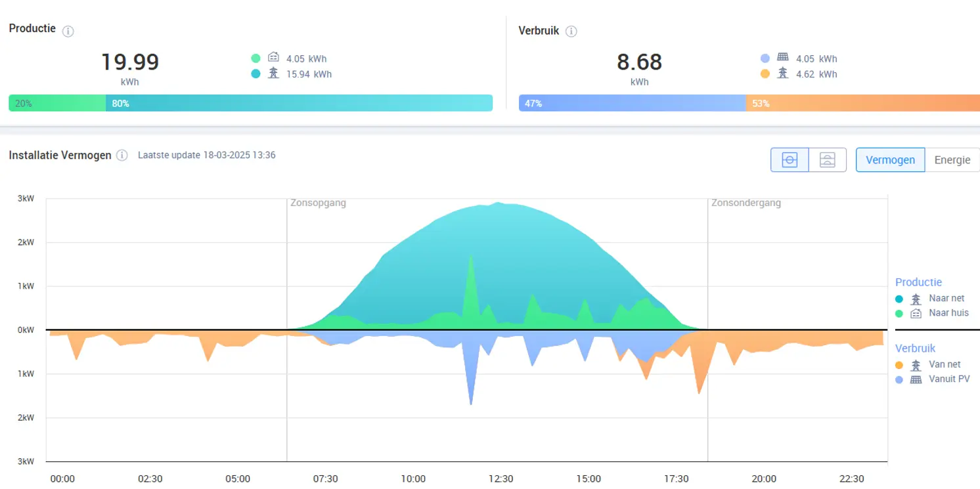Image resolution: width=980 pixels, height=489 pixels.
Task: Toggle the Van net legend series
Action: pos(945,364)
